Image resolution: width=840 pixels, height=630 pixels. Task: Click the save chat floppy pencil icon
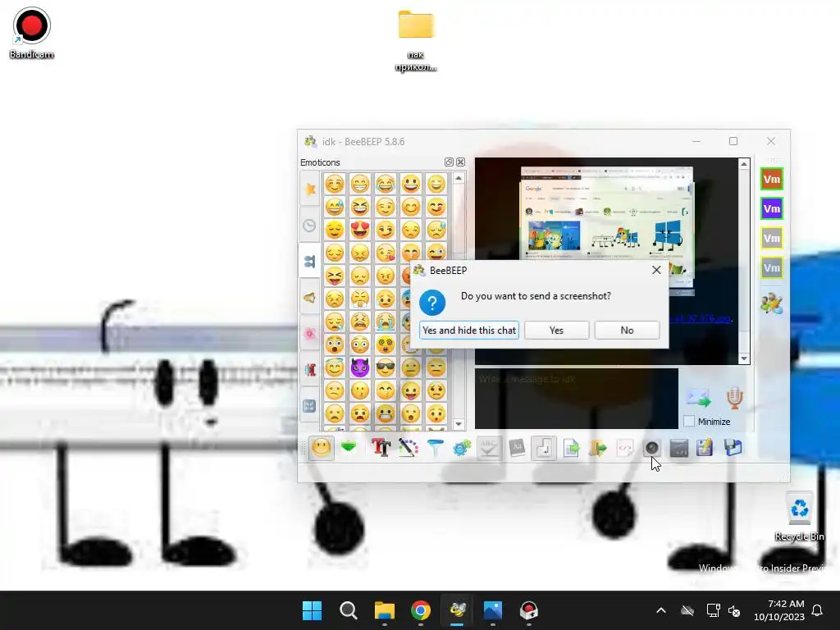click(x=705, y=447)
